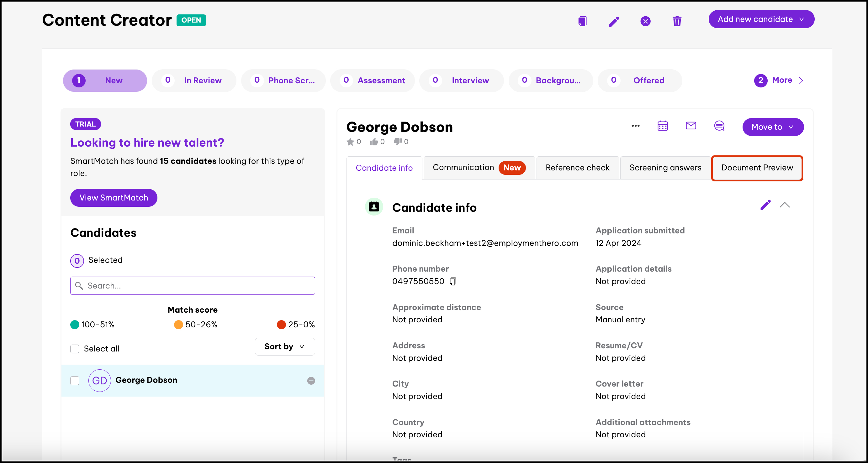Viewport: 868px width, 463px height.
Task: Click the grey minus circle on George Dobson row
Action: pyautogui.click(x=311, y=381)
